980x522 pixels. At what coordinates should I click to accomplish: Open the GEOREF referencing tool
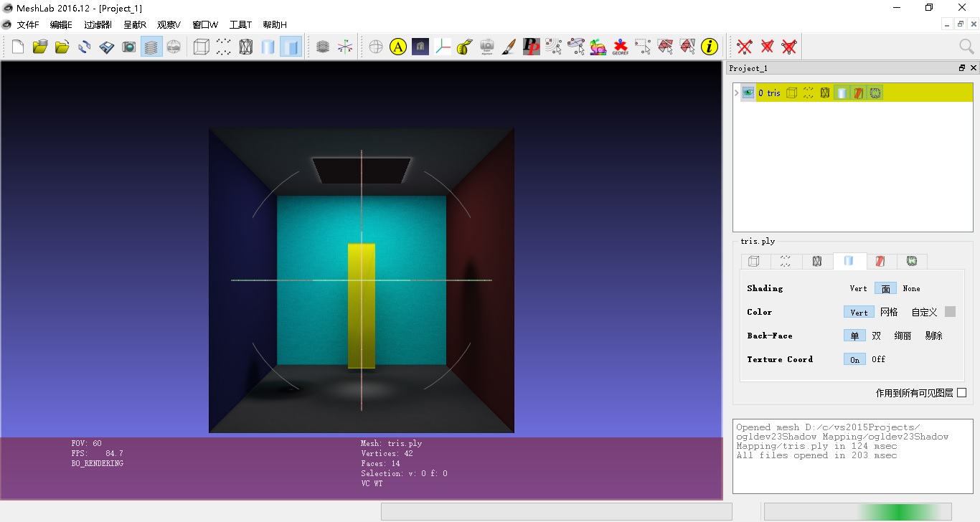[x=621, y=47]
